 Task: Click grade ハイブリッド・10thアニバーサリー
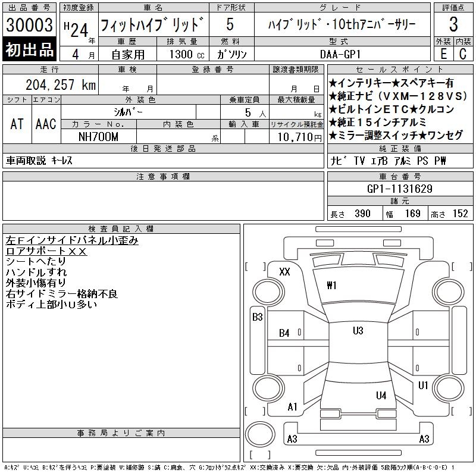pos(342,24)
